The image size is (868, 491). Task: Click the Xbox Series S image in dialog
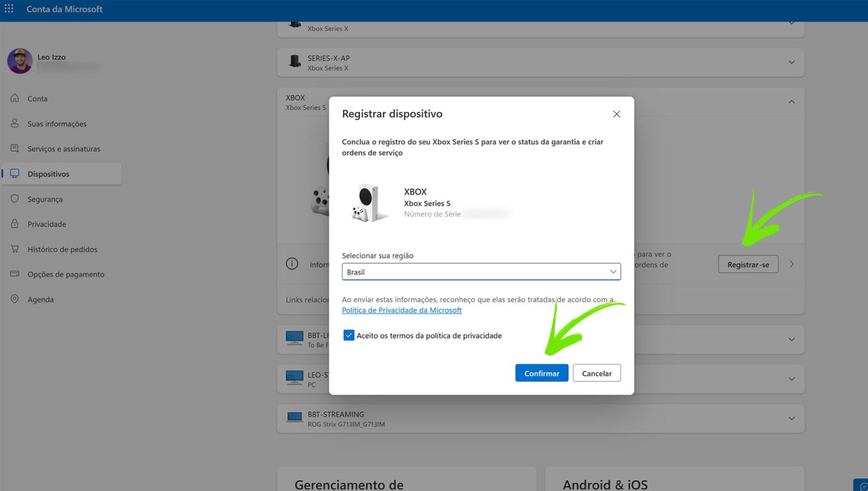[370, 203]
